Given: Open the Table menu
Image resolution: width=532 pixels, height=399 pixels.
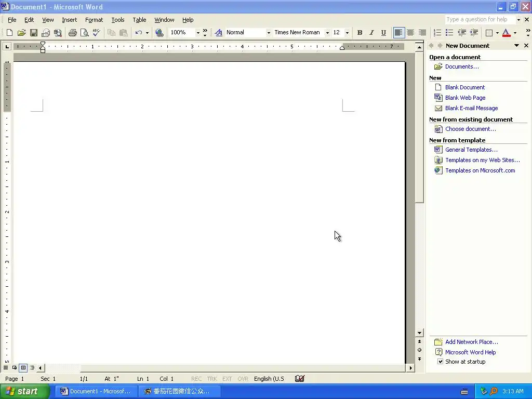Looking at the screenshot, I should coord(139,20).
